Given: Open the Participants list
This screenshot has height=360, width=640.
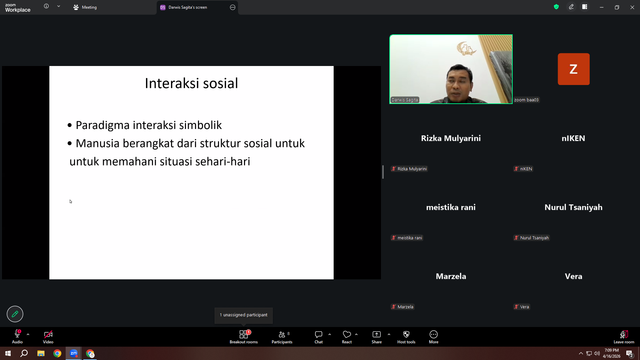Looking at the screenshot, I should [282, 337].
